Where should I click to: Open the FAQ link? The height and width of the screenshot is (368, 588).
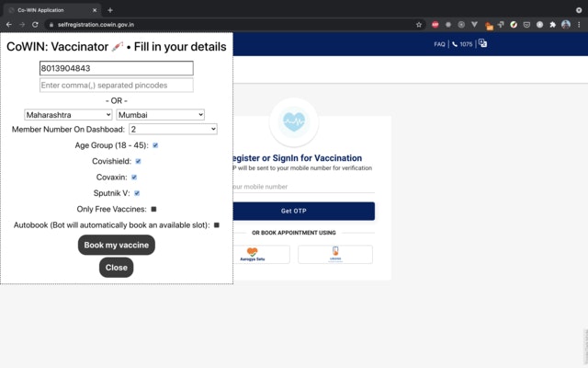click(439, 44)
